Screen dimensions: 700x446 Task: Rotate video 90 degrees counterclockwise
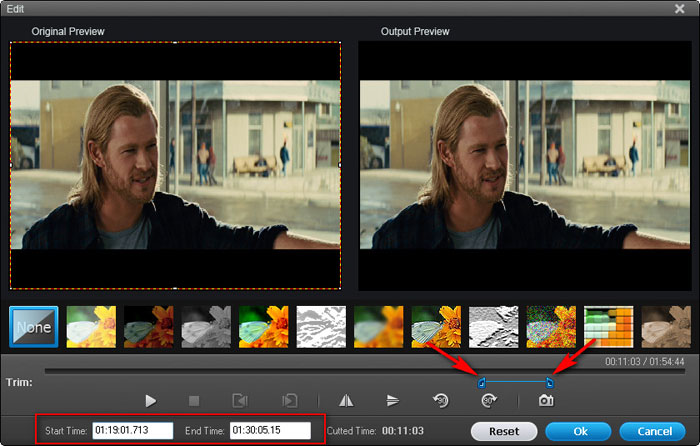[x=441, y=401]
